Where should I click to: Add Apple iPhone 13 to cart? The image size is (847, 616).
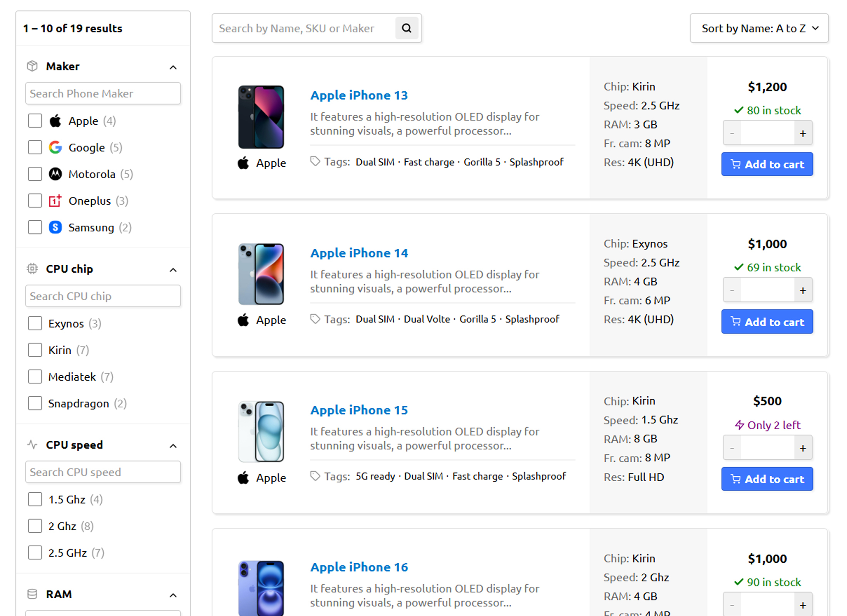coord(767,164)
